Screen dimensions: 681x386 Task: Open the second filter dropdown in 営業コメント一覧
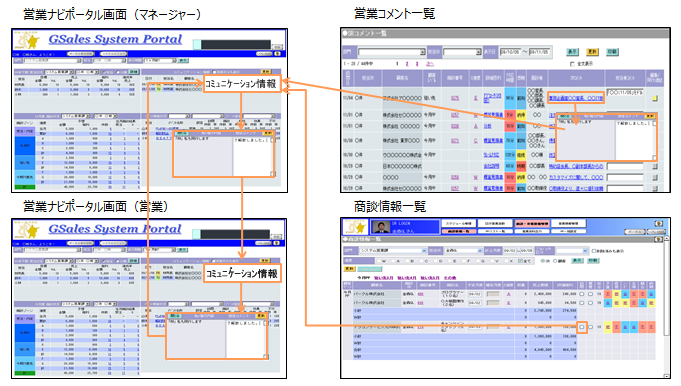click(x=462, y=52)
